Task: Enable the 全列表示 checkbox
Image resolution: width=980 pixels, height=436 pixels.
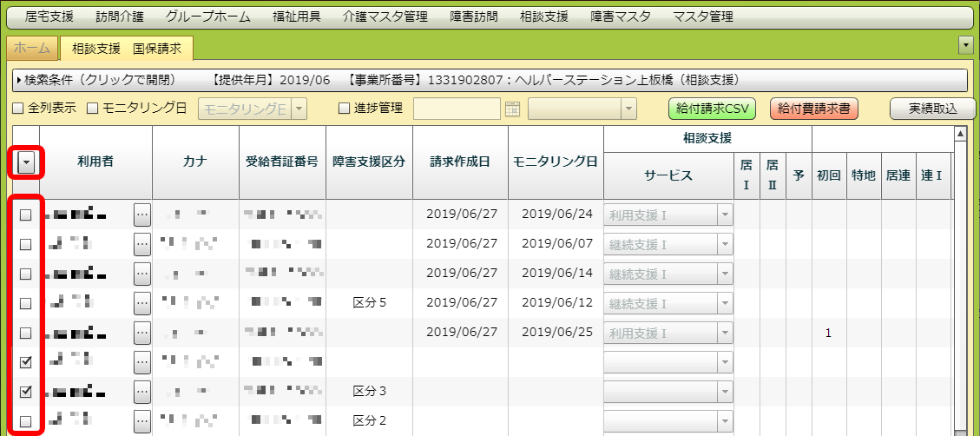Action: click(19, 109)
